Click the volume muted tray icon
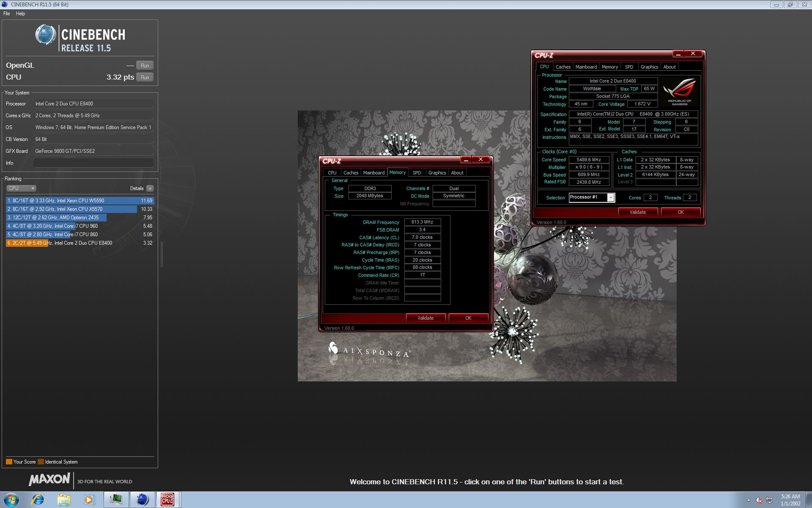 pyautogui.click(x=759, y=500)
